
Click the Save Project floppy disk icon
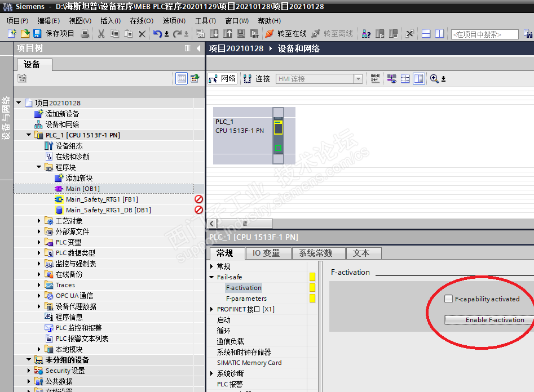(x=37, y=33)
